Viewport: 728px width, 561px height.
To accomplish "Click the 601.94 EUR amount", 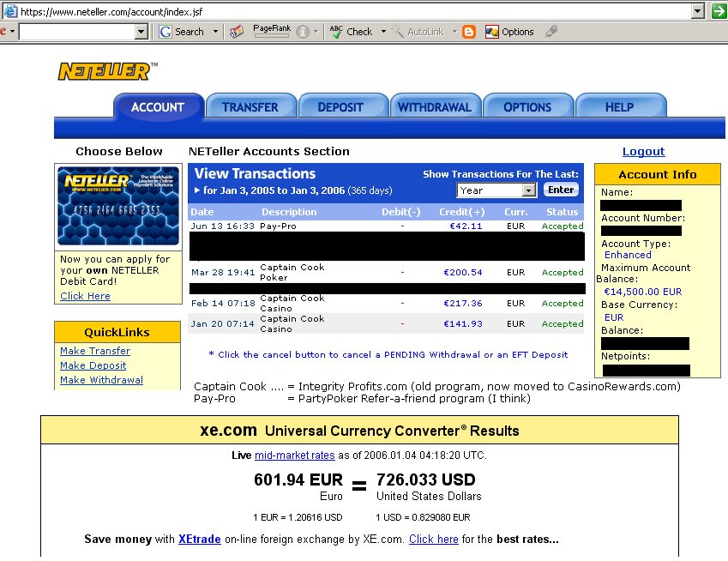I will coord(298,480).
